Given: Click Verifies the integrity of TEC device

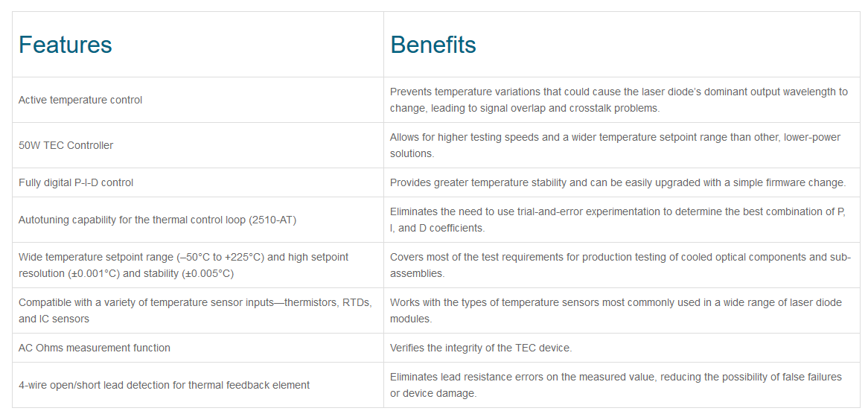Looking at the screenshot, I should (481, 348).
